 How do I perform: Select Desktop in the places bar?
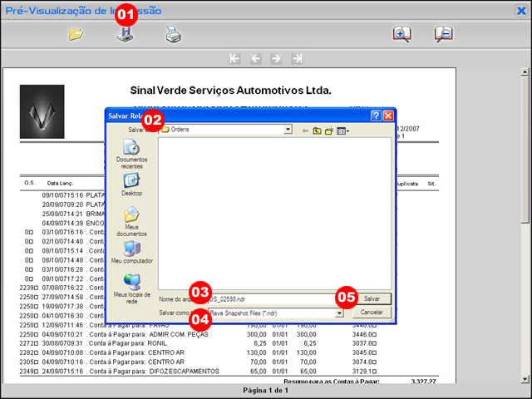pos(131,184)
